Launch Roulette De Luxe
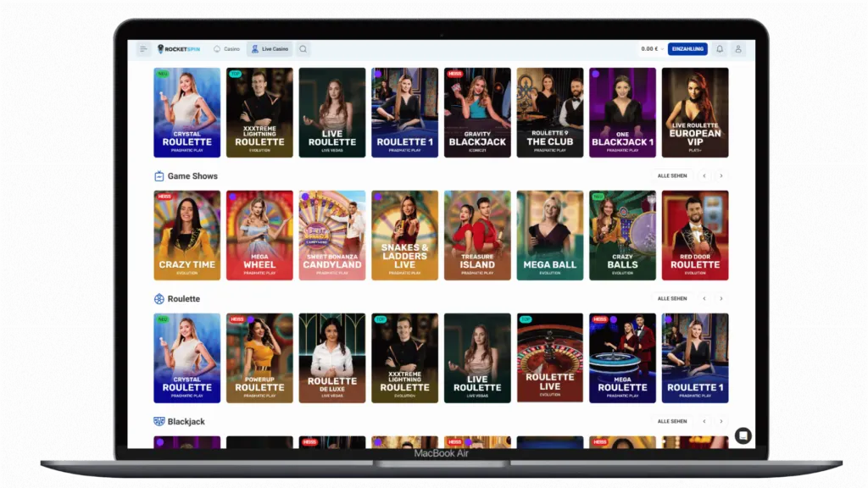The image size is (868, 488). tap(332, 358)
